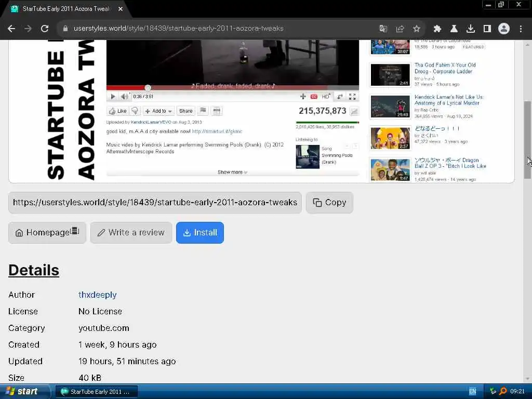The image size is (532, 399).
Task: Click the 'No License' value text
Action: pyautogui.click(x=100, y=312)
